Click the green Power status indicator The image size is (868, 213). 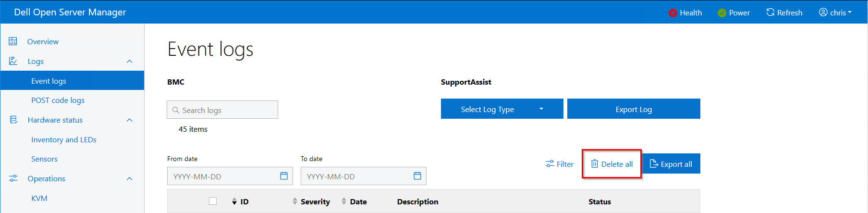[721, 13]
